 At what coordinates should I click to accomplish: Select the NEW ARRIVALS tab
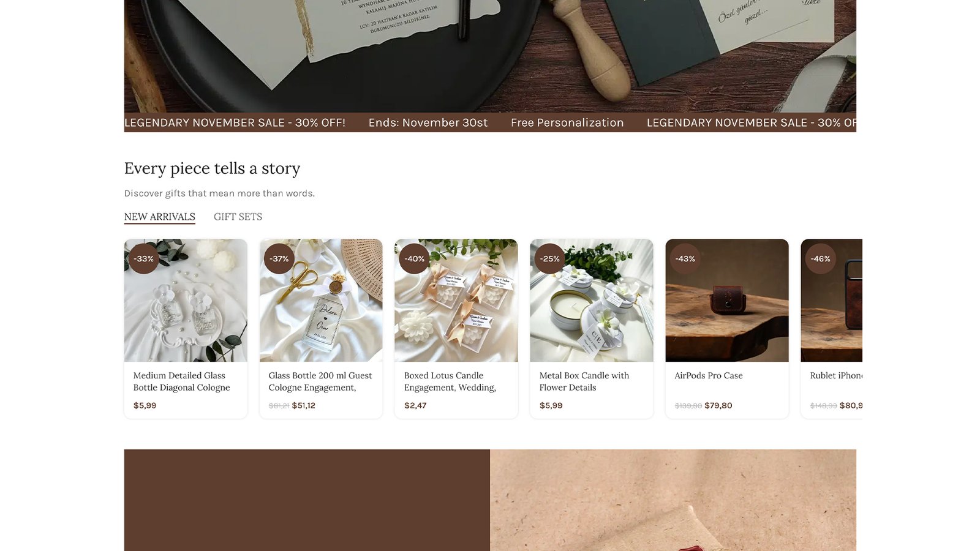pos(159,217)
